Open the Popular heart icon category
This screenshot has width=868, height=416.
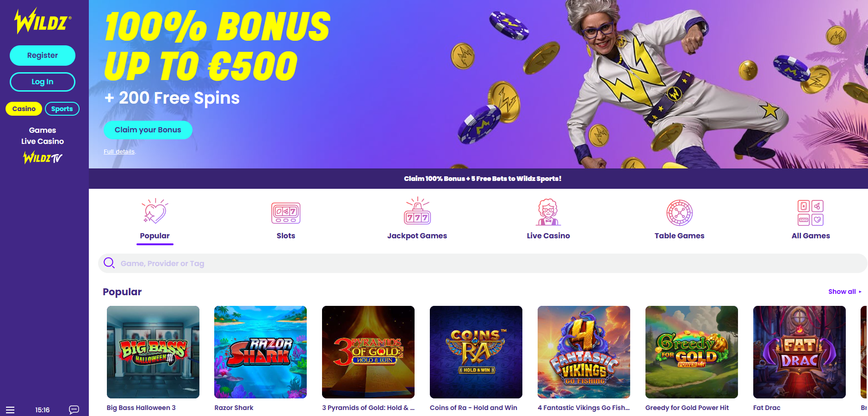tap(155, 212)
